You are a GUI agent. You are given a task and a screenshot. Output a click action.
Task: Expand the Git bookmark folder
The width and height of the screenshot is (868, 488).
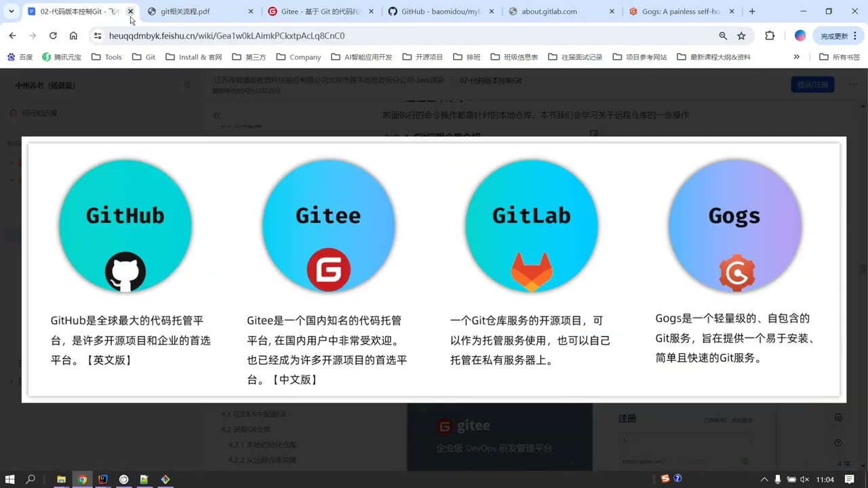pos(144,57)
